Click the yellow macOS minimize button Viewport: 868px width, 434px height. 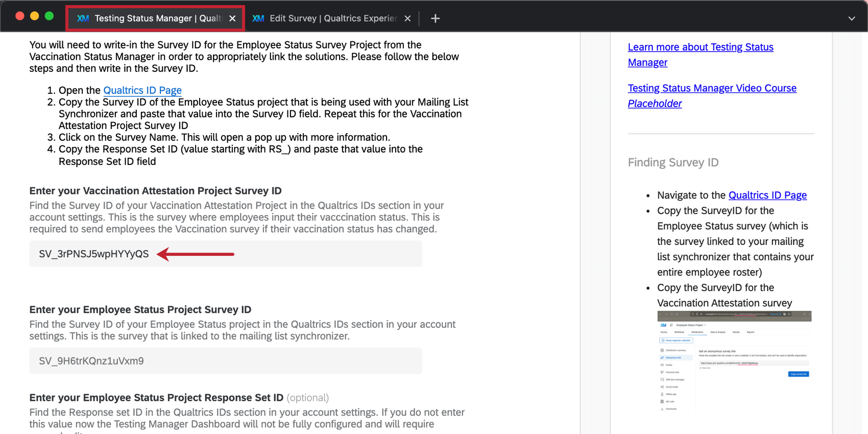click(x=35, y=16)
